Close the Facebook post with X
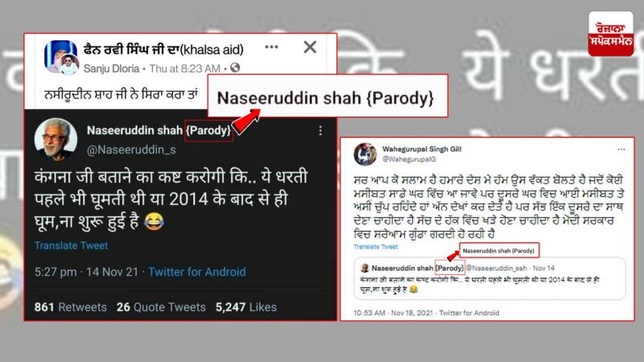The width and height of the screenshot is (644, 362). (x=310, y=47)
